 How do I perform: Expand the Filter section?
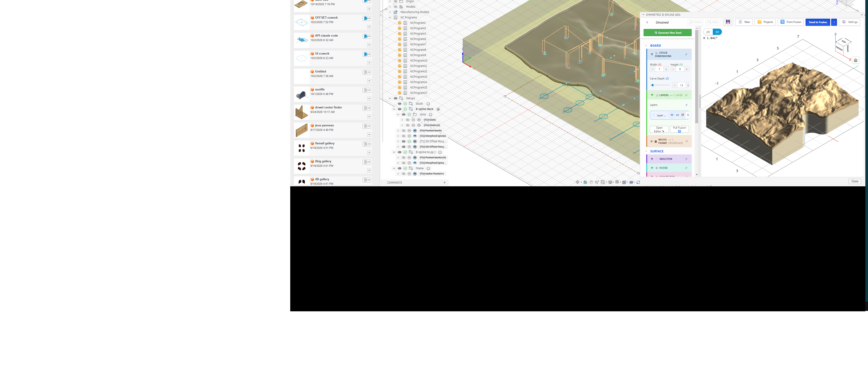(x=652, y=168)
